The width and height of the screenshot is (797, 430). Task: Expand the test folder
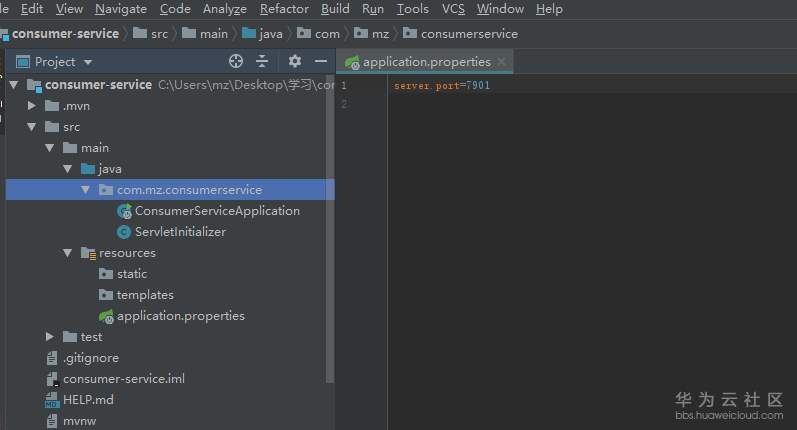tap(49, 337)
